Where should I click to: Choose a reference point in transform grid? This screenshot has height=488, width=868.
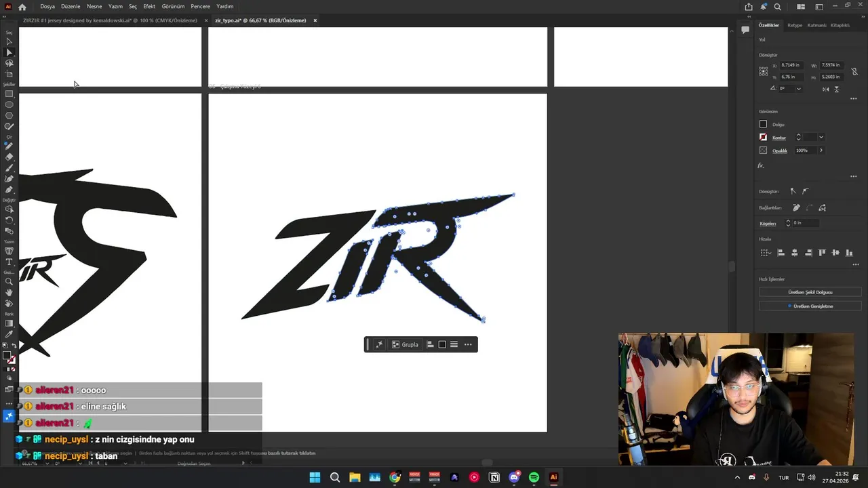[x=764, y=71]
